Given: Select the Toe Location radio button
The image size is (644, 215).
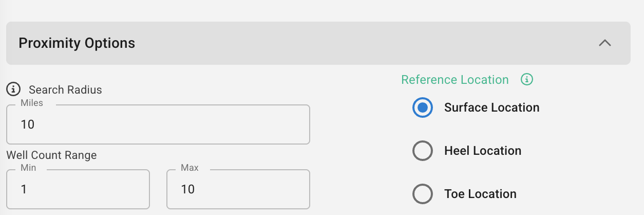Looking at the screenshot, I should [x=423, y=194].
